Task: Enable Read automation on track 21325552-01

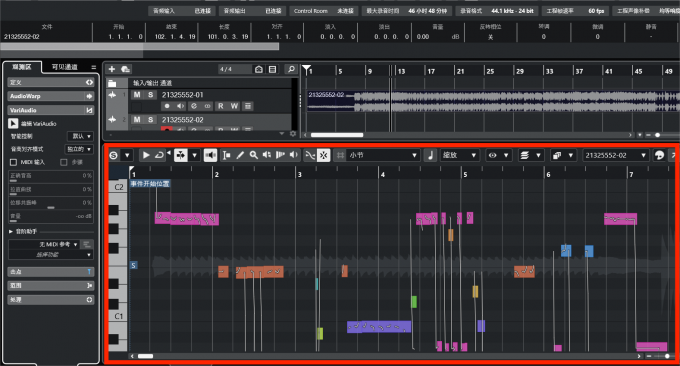Action: tap(221, 106)
